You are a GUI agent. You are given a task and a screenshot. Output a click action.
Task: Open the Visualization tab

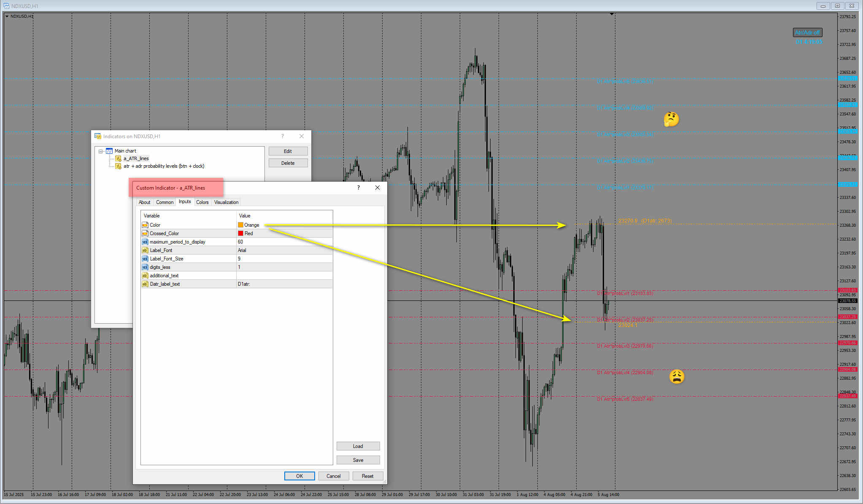point(226,202)
